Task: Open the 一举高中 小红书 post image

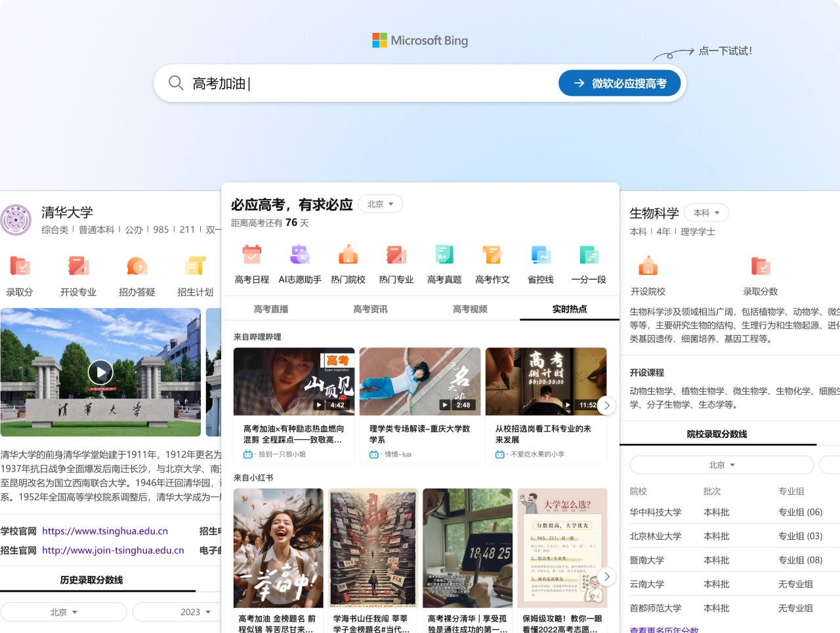Action: (x=278, y=548)
